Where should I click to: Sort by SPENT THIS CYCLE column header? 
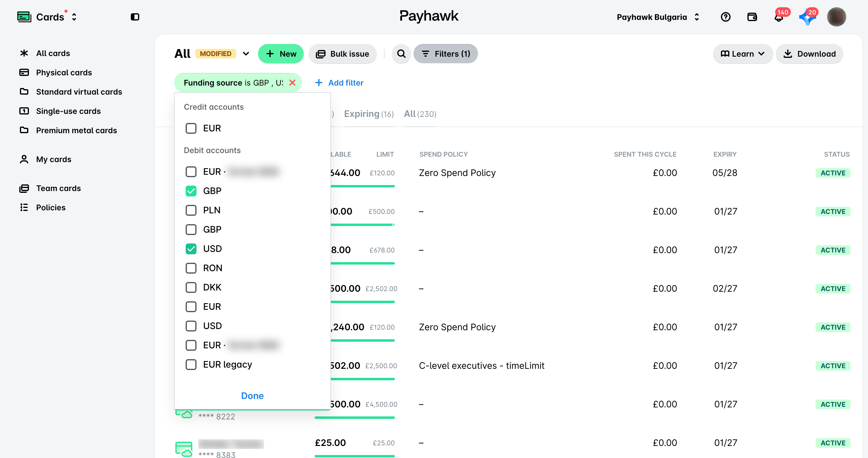pos(645,154)
